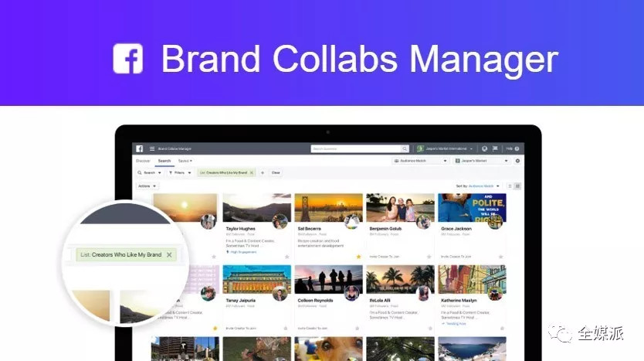The image size is (644, 361).
Task: Click High Engagement tag on Taylor Hughes
Action: 242,252
